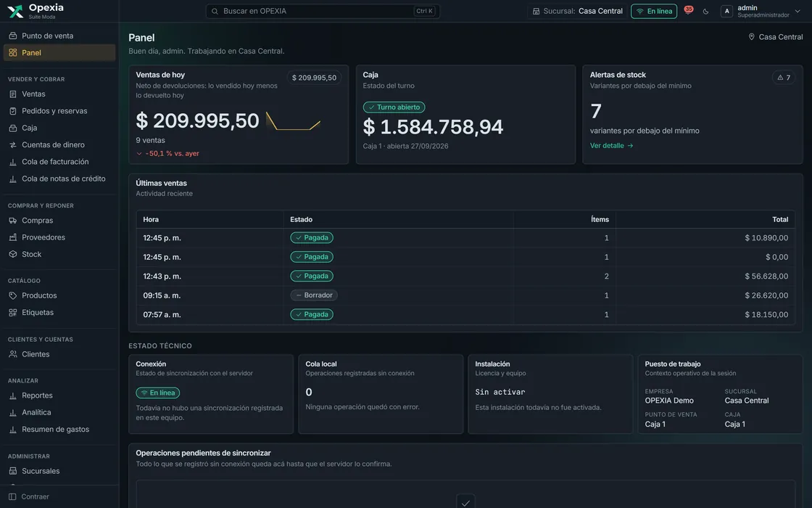The image size is (812, 508).
Task: Click the Borrador status badge
Action: (314, 295)
